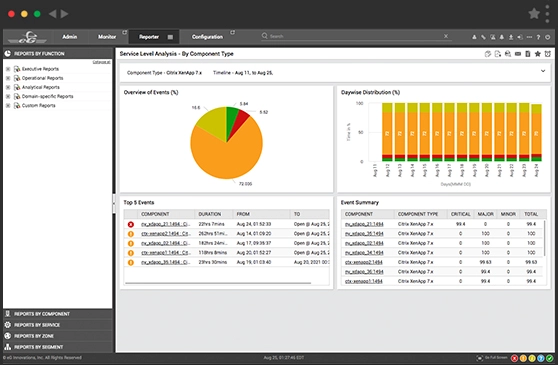558x365 pixels.
Task: Open ctx-xenapp1:1494 in Event Summary
Action: pos(364,281)
